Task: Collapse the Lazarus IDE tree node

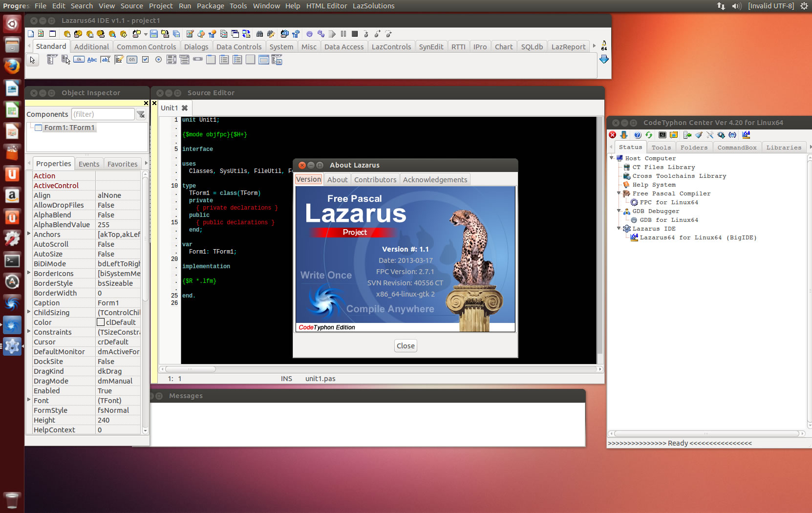Action: [x=619, y=228]
